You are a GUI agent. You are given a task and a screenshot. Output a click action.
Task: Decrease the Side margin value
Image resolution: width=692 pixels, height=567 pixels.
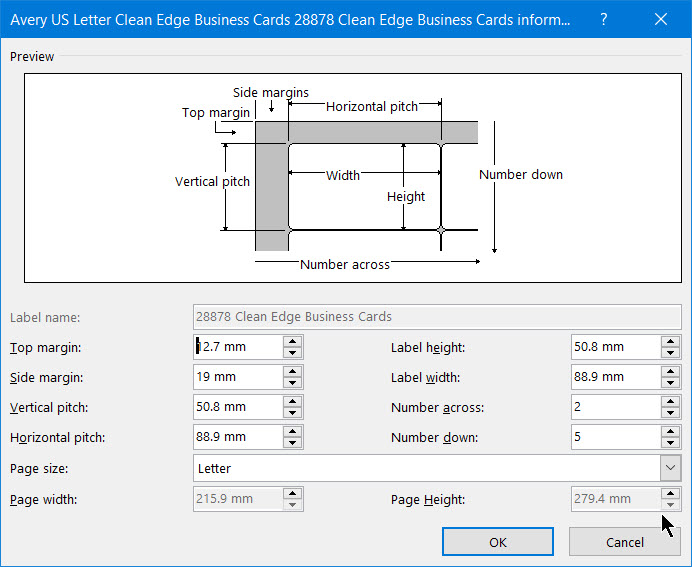pyautogui.click(x=292, y=382)
